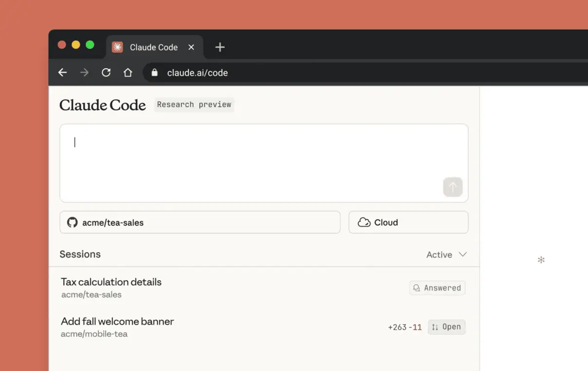The image size is (588, 371).
Task: Open the Active sessions filter dropdown
Action: [446, 254]
